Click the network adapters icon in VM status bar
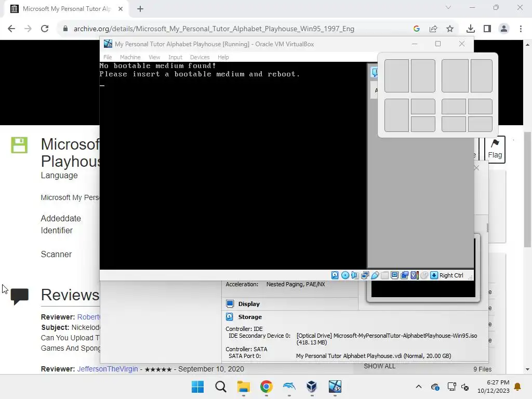The width and height of the screenshot is (532, 399). pos(365,275)
